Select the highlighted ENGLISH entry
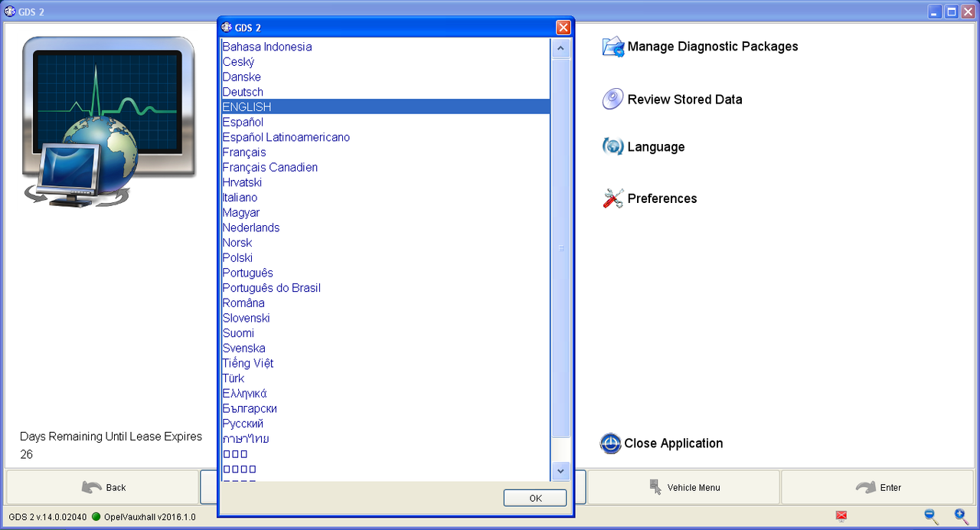Viewport: 980px width, 530px height. 385,107
